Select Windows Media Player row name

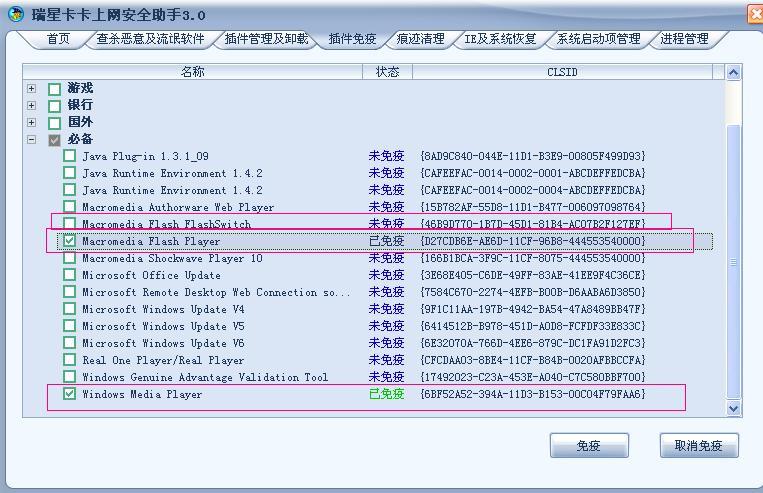(x=142, y=394)
